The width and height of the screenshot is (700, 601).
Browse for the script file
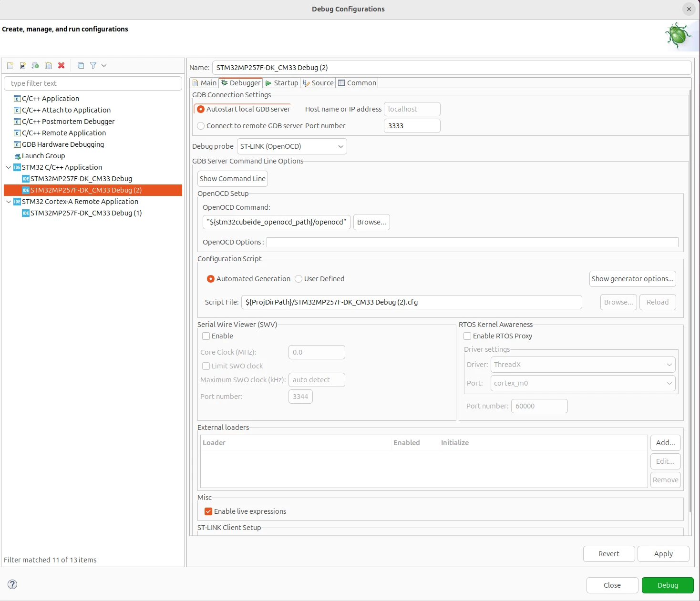tap(618, 302)
